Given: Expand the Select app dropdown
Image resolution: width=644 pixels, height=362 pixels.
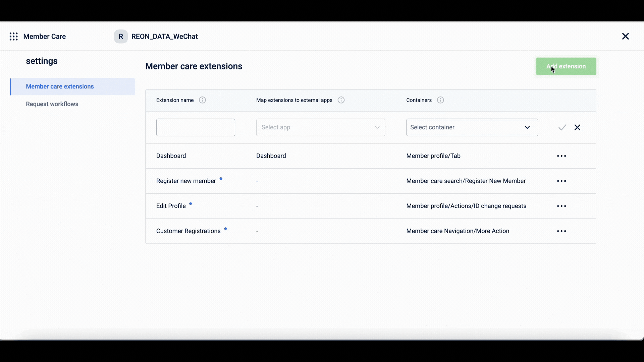Looking at the screenshot, I should 320,127.
